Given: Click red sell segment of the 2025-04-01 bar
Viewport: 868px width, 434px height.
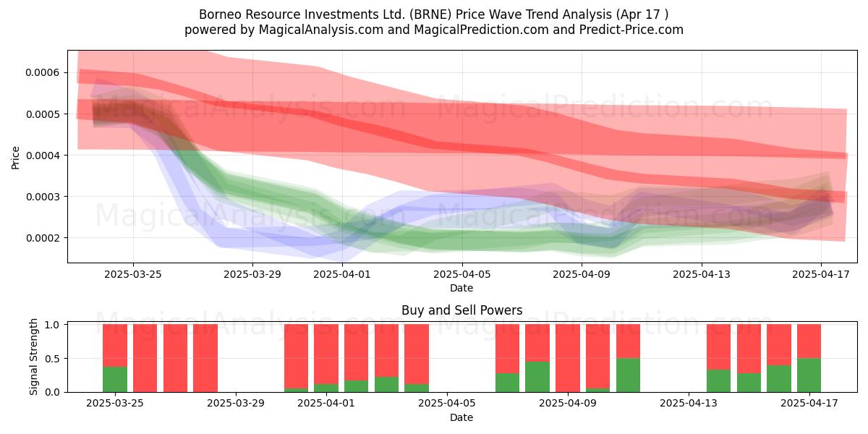Looking at the screenshot, I should pos(325,354).
